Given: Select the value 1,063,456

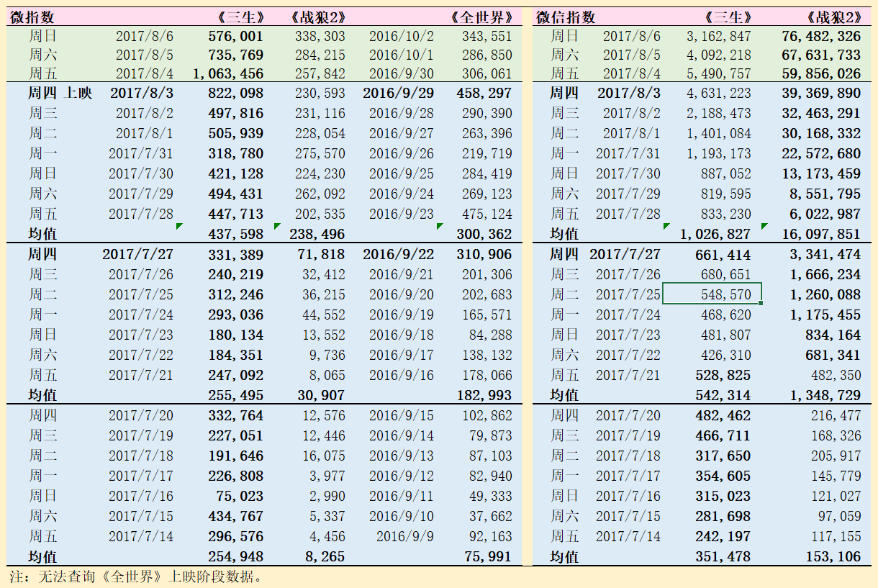Looking at the screenshot, I should tap(228, 73).
